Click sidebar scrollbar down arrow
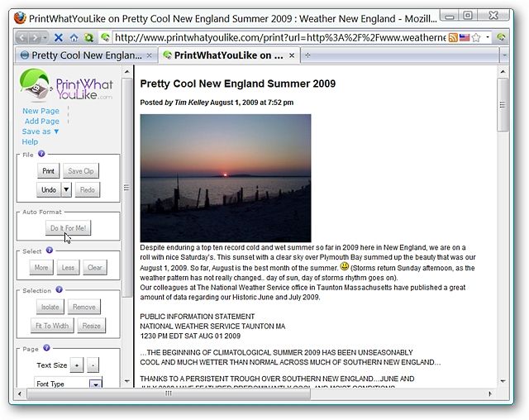 click(x=126, y=381)
